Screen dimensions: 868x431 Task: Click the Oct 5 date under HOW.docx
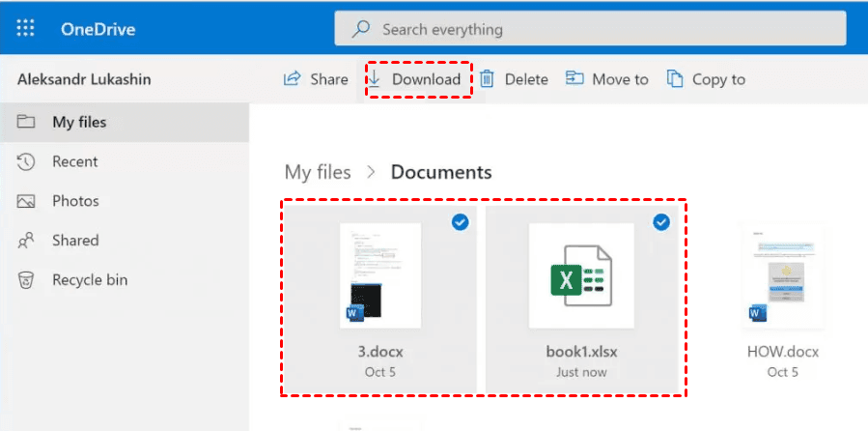click(783, 372)
